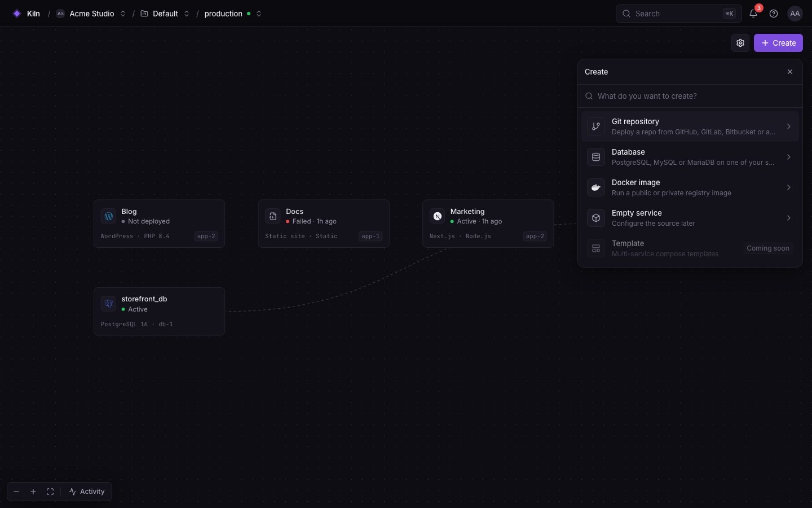Click the Template layout icon

click(x=596, y=248)
